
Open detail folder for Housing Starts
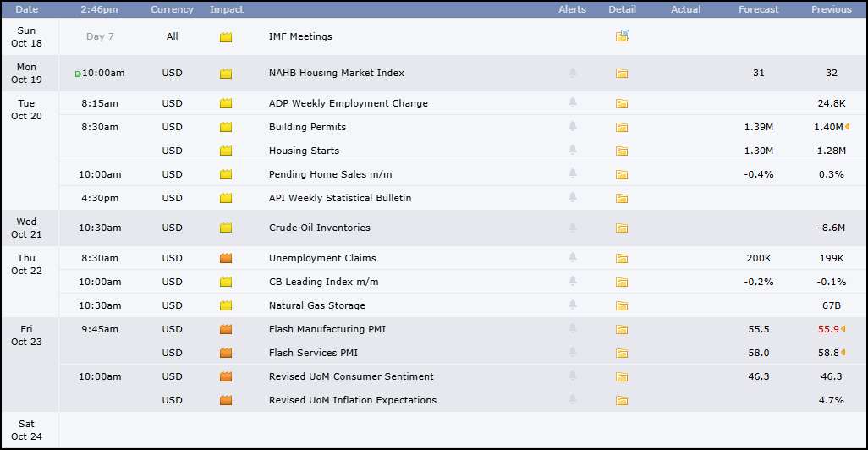click(622, 151)
